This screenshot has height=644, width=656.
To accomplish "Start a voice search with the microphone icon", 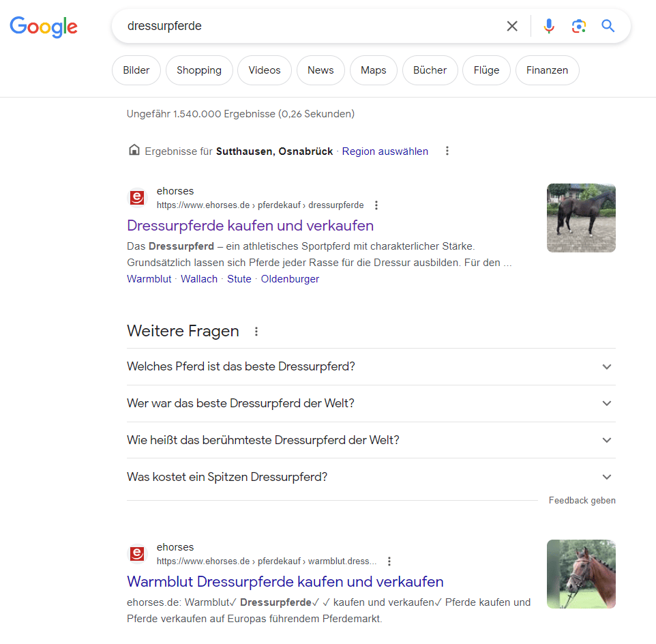I will coord(549,26).
